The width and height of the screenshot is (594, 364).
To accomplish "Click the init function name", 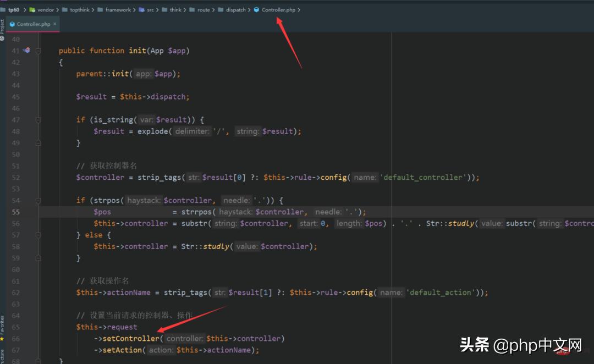I will pos(137,51).
